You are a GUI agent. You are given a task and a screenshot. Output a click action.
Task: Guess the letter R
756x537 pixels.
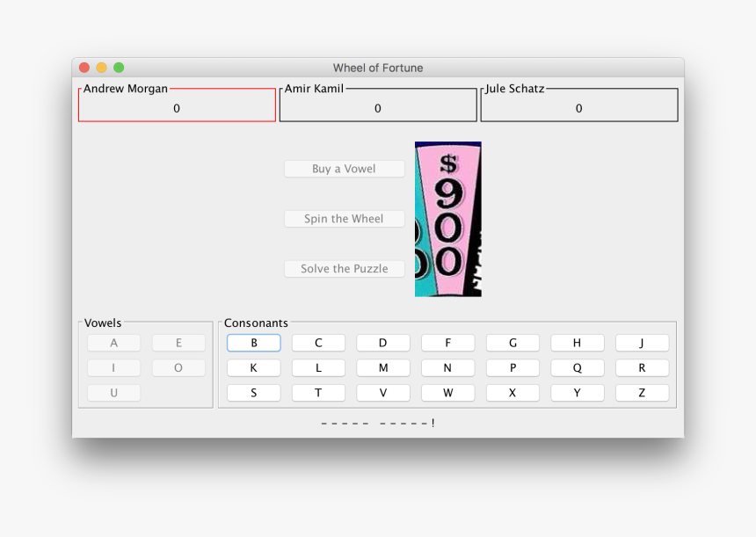point(642,367)
